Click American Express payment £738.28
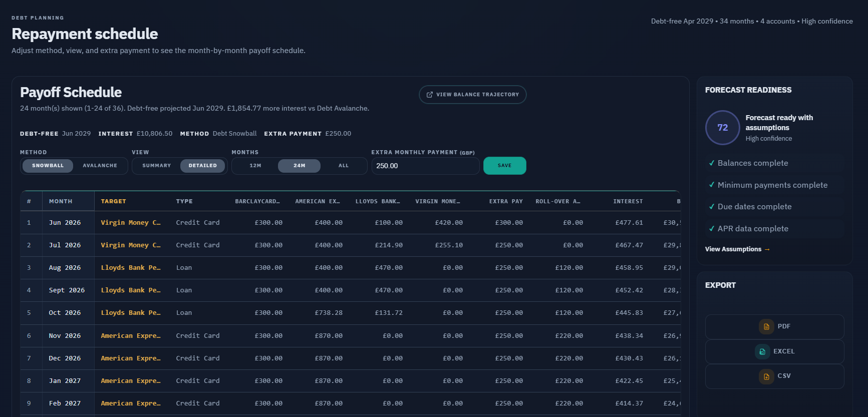 (329, 313)
